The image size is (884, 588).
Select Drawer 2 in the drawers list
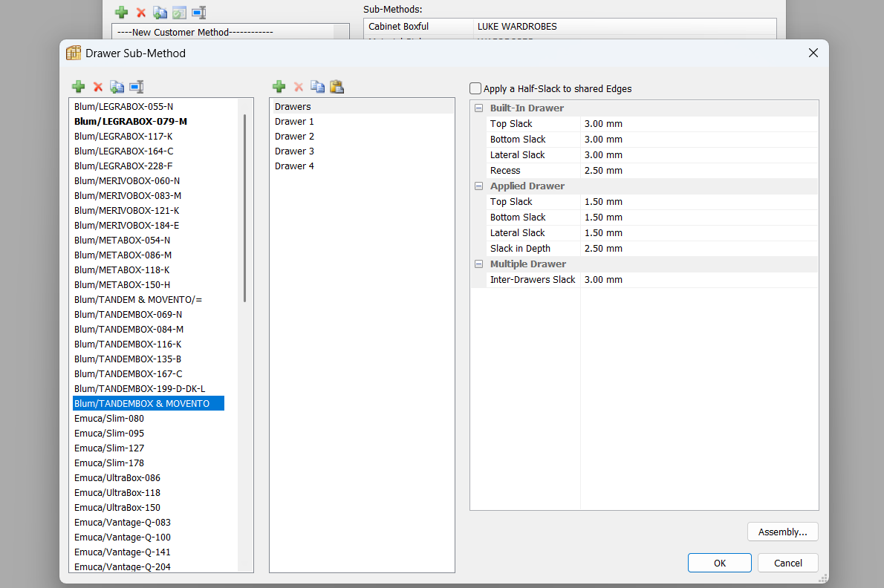pyautogui.click(x=294, y=136)
